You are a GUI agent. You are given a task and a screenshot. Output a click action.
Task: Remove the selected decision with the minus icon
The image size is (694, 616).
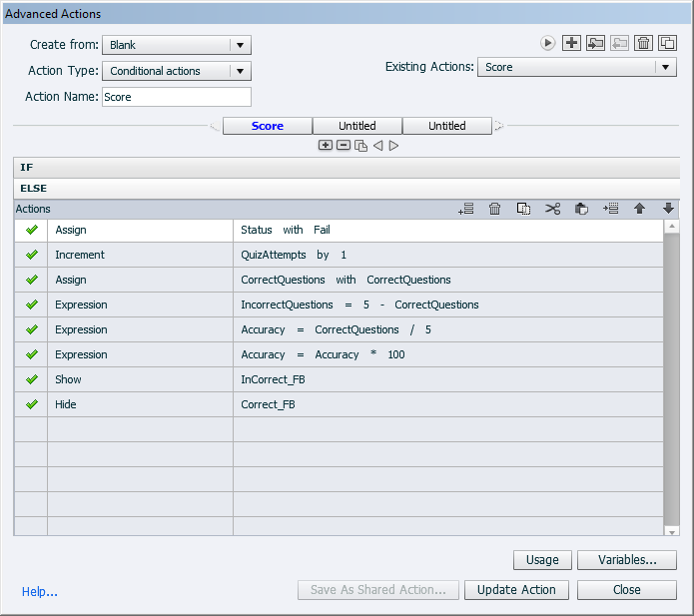tap(343, 146)
